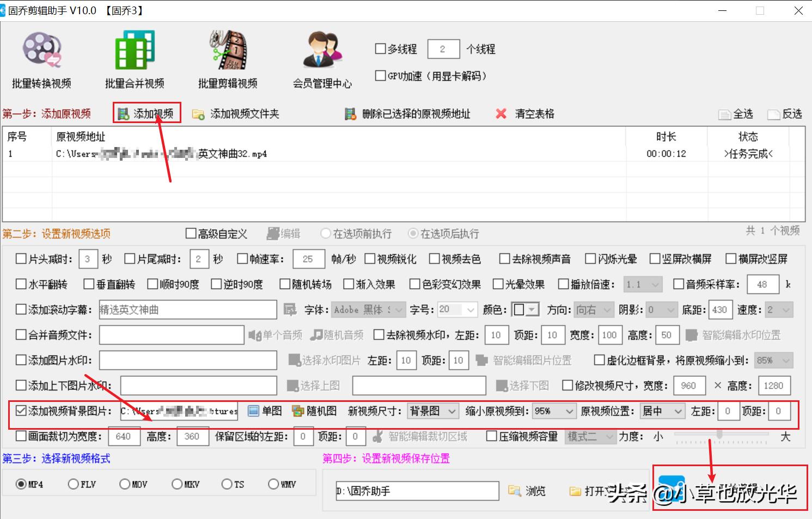This screenshot has width=812, height=519.
Task: Open the 批量转换视频 tool
Action: point(40,57)
